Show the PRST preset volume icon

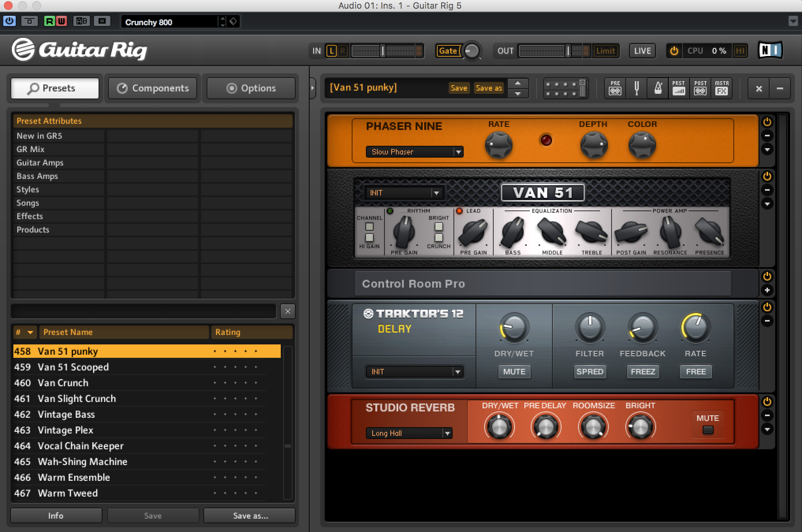(679, 88)
